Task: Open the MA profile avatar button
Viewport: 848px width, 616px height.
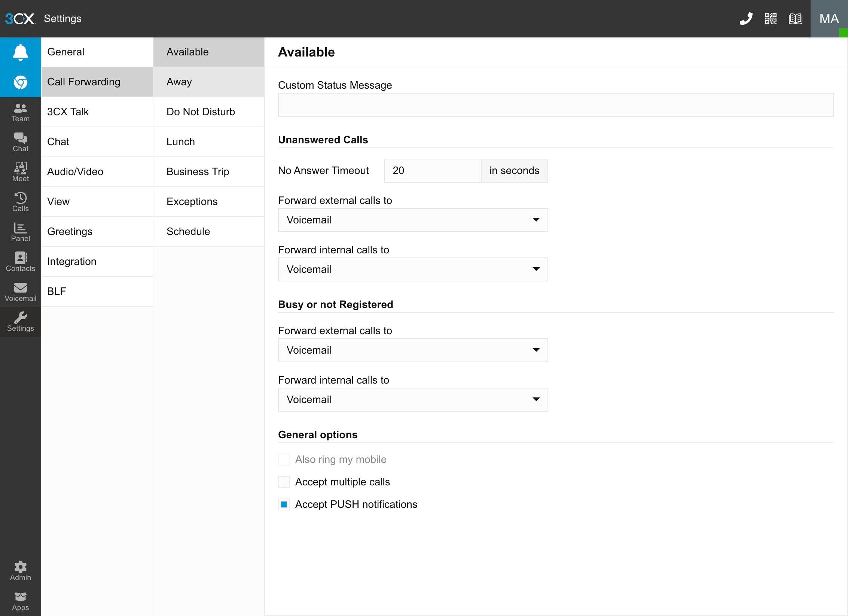Action: (829, 19)
